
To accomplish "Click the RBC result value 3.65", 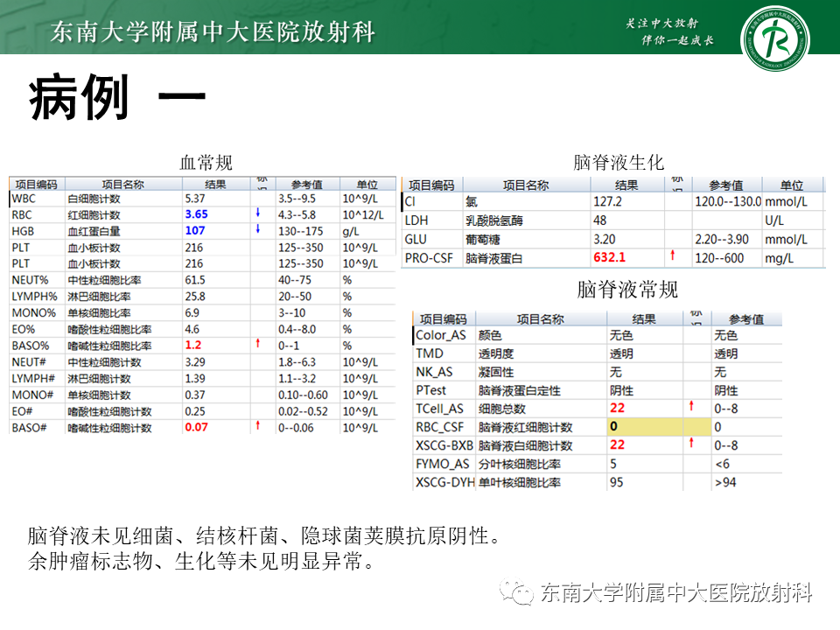I will (196, 214).
